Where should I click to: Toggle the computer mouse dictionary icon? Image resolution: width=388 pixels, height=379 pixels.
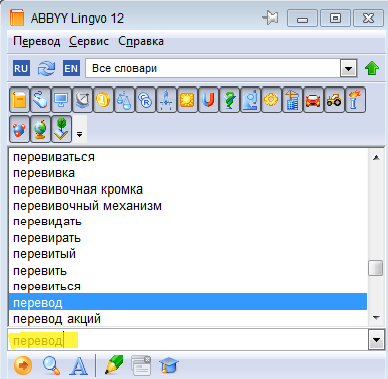[x=40, y=99]
